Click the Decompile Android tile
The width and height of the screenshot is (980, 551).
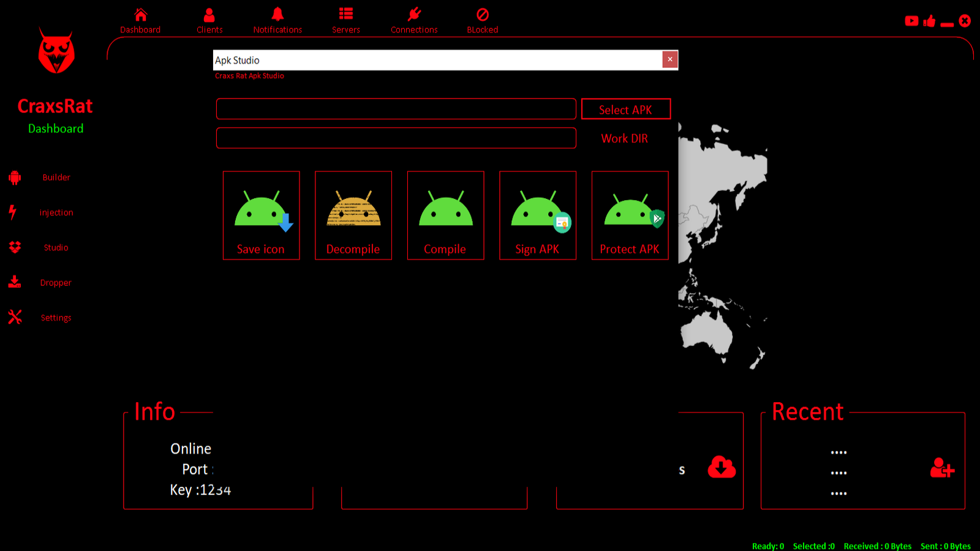click(353, 216)
